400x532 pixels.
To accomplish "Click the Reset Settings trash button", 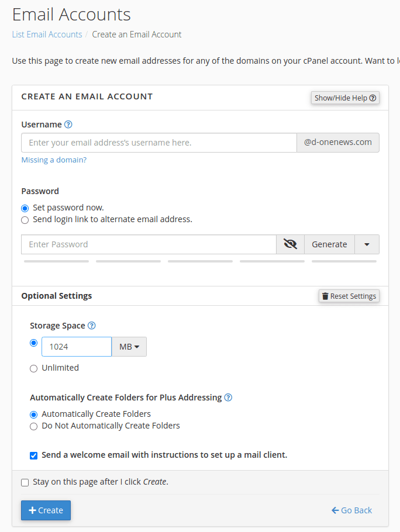I will (x=349, y=296).
